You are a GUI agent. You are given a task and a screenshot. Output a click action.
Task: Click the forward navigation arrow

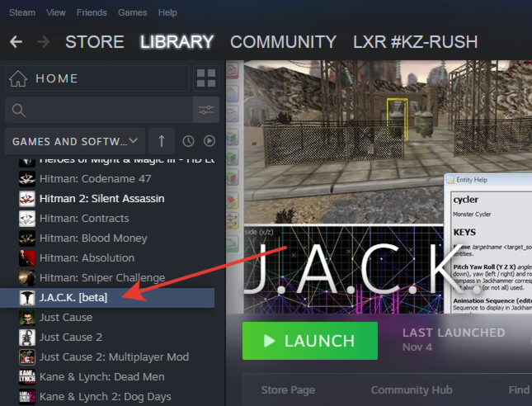pyautogui.click(x=43, y=41)
